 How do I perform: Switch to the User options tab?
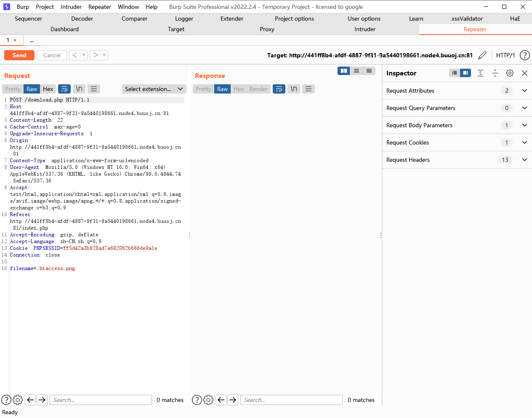(x=364, y=19)
